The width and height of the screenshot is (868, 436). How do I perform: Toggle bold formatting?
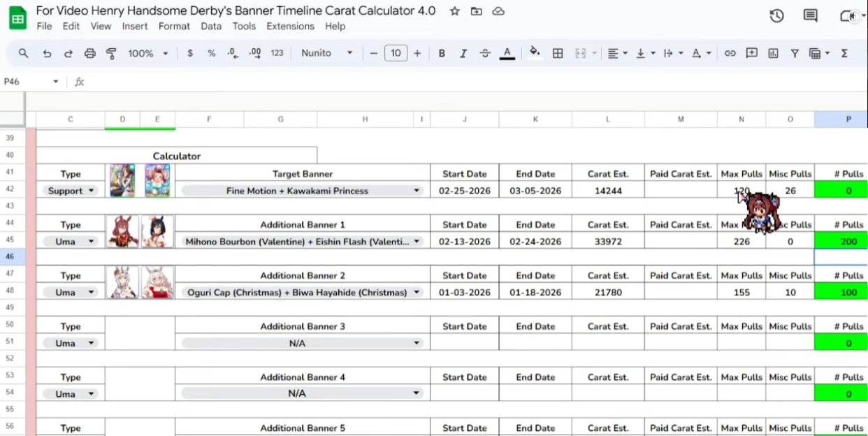[x=442, y=53]
